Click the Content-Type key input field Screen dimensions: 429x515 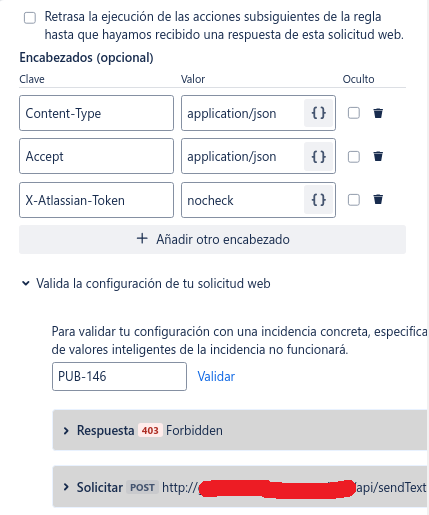(96, 113)
